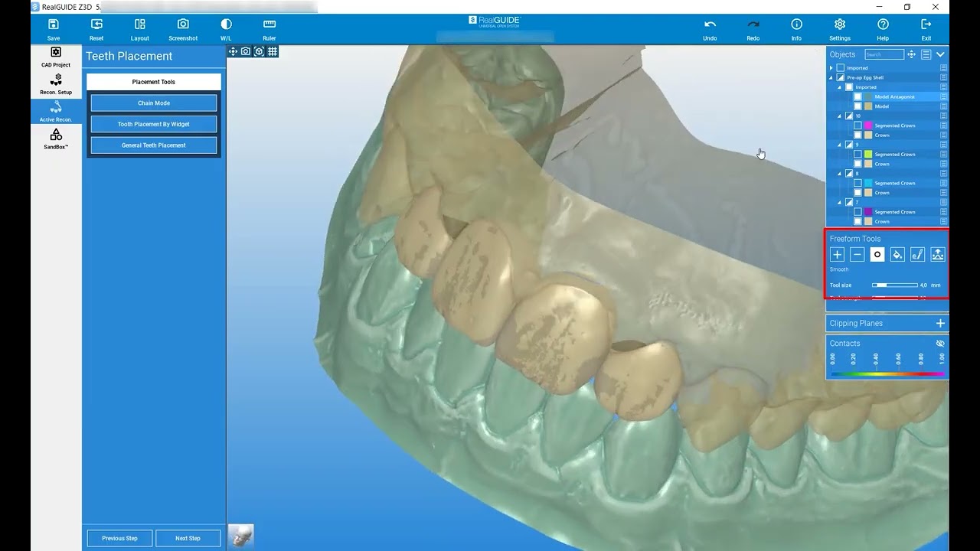Select the paint bucket freeform tool
This screenshot has width=980, height=551.
[897, 255]
